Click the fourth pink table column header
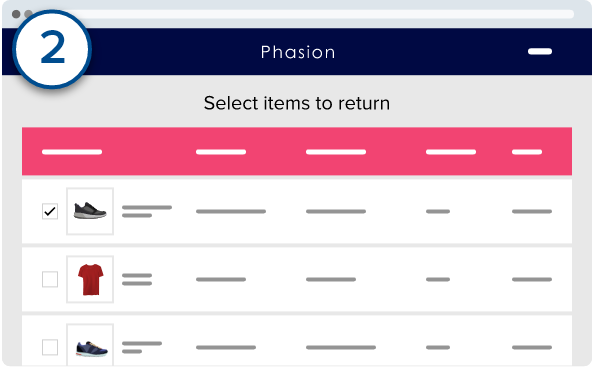The width and height of the screenshot is (592, 367). (451, 152)
